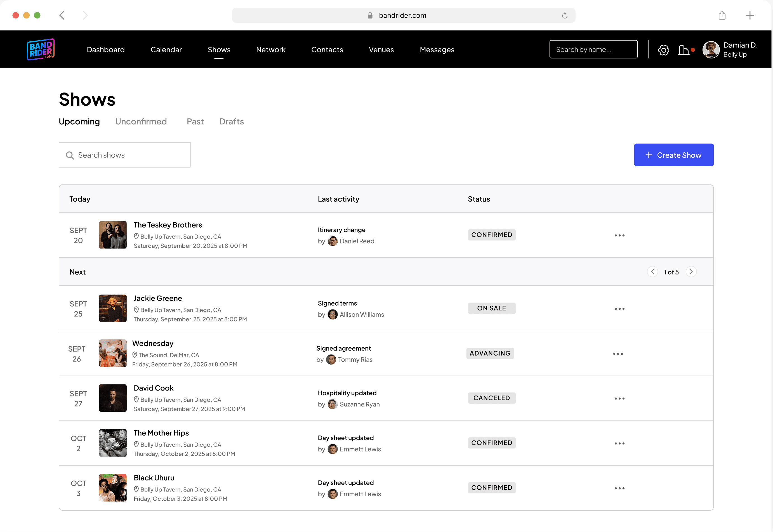Switch to the Drafts tab
This screenshot has height=532, width=773.
[232, 122]
